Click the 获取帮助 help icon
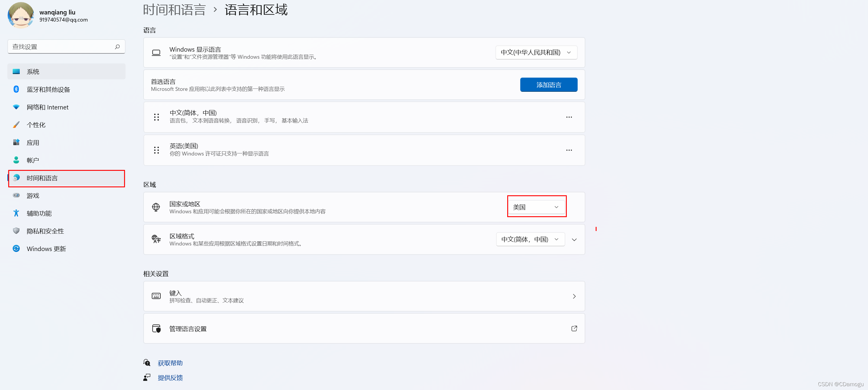The image size is (868, 390). pyautogui.click(x=147, y=363)
